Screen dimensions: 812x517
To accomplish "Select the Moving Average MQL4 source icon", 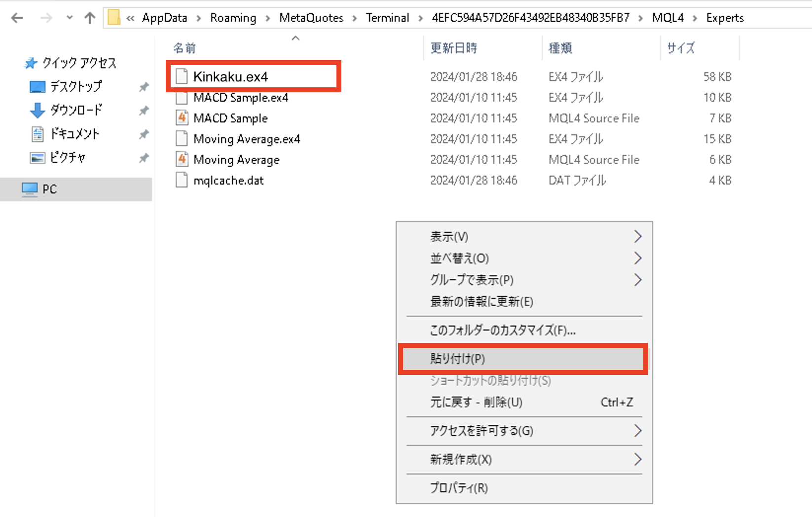I will pyautogui.click(x=182, y=159).
